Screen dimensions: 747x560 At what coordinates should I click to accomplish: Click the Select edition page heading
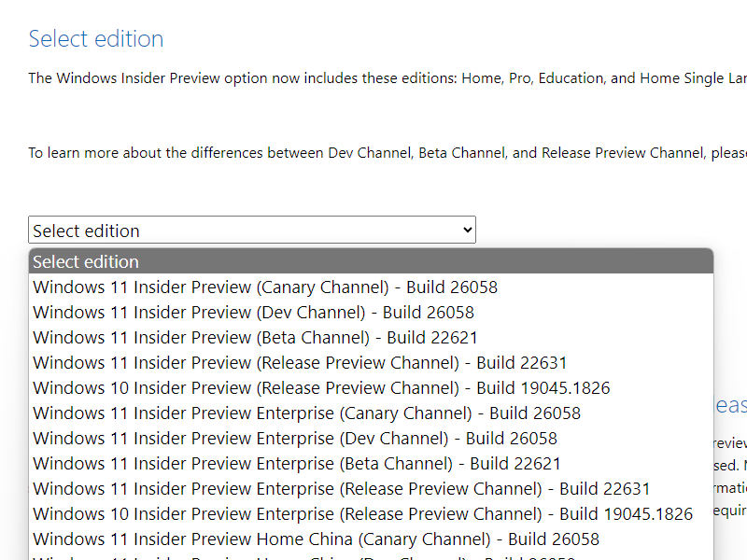point(96,38)
